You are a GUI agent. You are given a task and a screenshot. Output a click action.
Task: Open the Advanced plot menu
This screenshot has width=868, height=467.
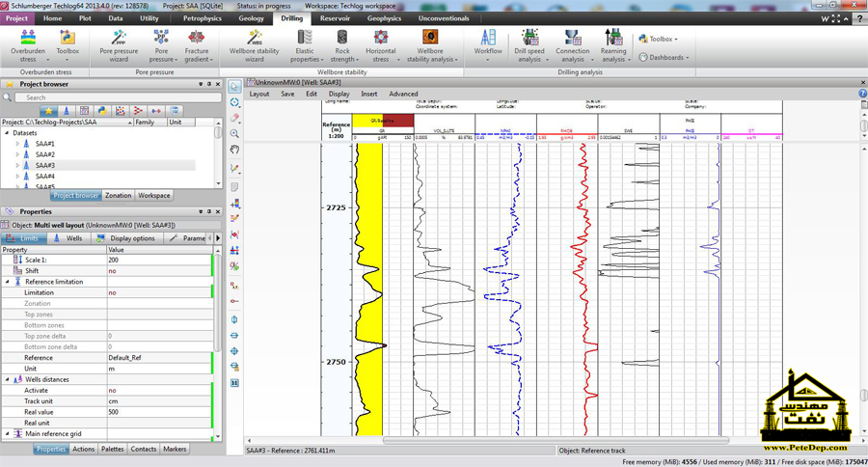click(403, 95)
